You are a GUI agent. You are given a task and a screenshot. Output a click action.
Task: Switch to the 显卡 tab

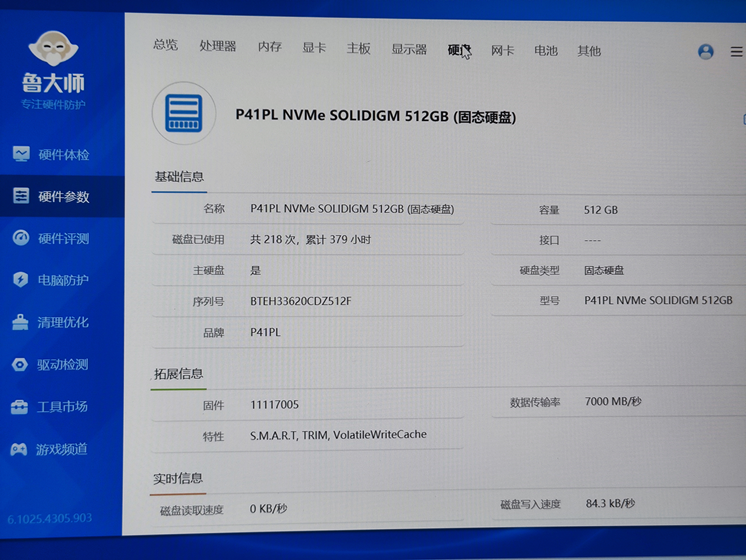point(314,48)
